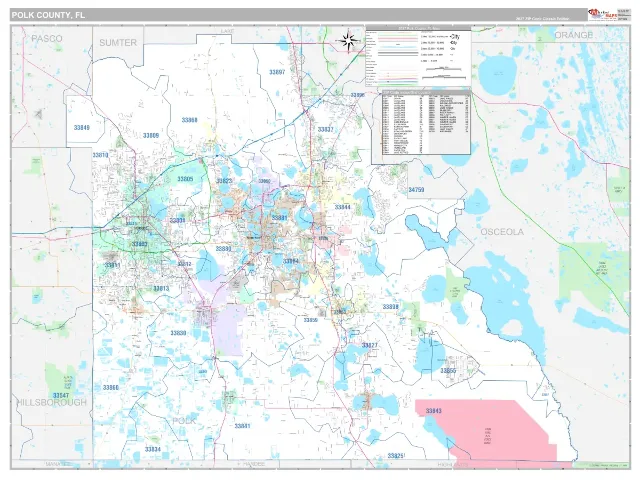Select ZIP code 33805
The height and width of the screenshot is (480, 640).
185,179
